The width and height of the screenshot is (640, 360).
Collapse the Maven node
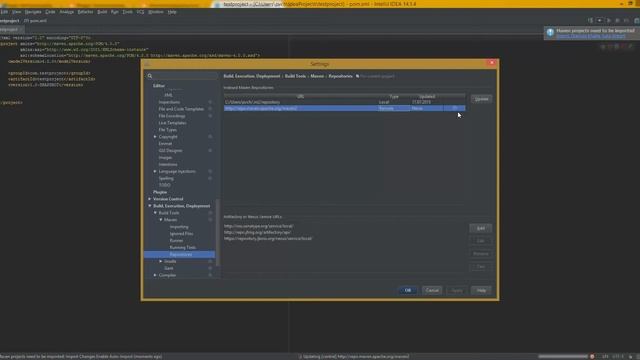tap(161, 220)
